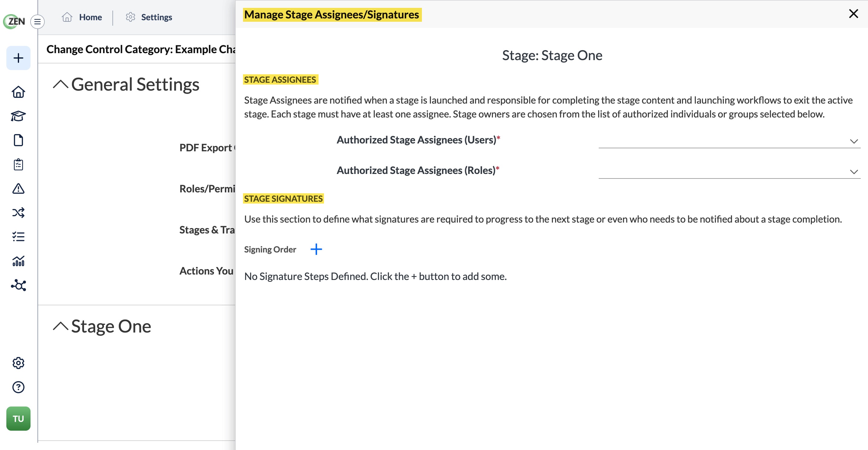The width and height of the screenshot is (868, 450).
Task: Open the documents page icon in sidebar
Action: click(18, 140)
